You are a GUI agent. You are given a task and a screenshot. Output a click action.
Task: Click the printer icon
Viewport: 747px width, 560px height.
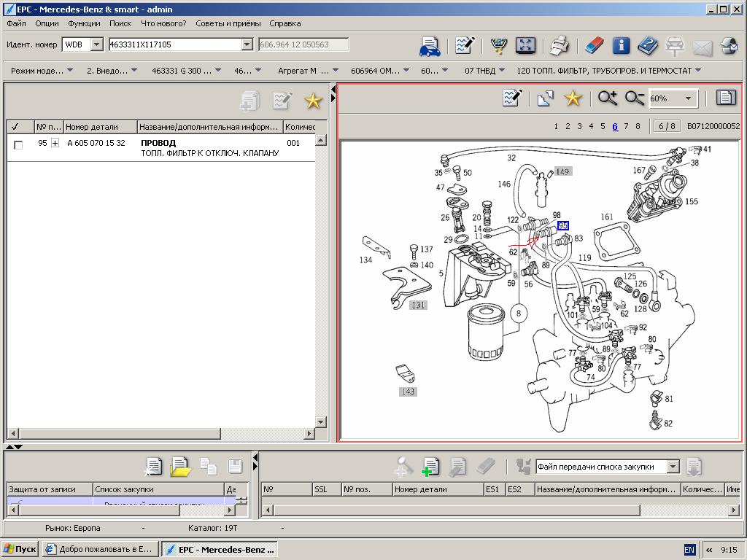[x=560, y=46]
